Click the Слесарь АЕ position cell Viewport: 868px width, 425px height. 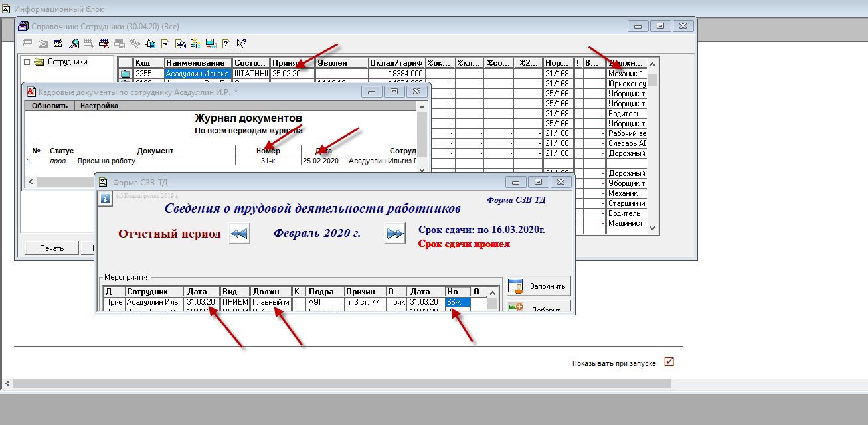627,143
